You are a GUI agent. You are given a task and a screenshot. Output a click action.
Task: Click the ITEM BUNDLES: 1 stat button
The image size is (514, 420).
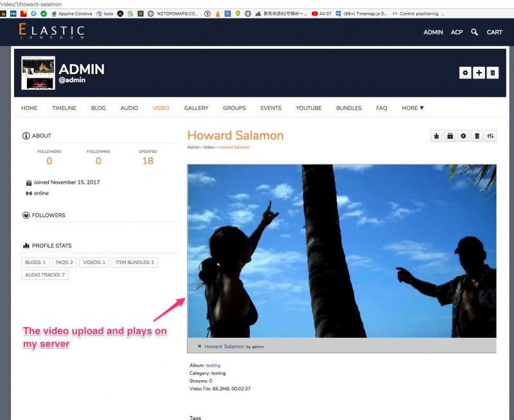(135, 262)
